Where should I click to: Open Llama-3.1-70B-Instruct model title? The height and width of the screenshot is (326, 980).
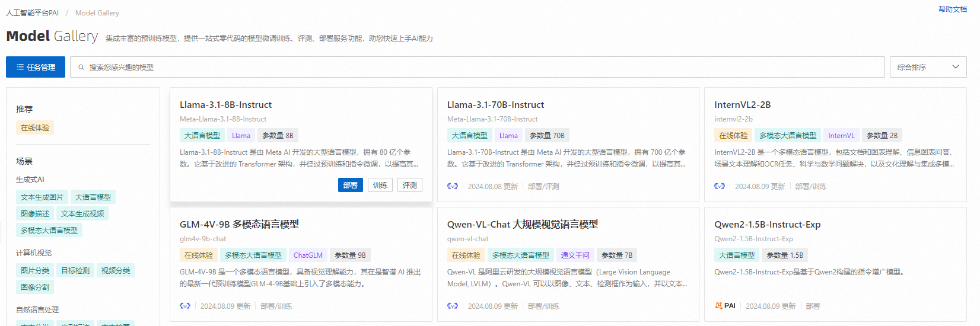click(x=495, y=105)
